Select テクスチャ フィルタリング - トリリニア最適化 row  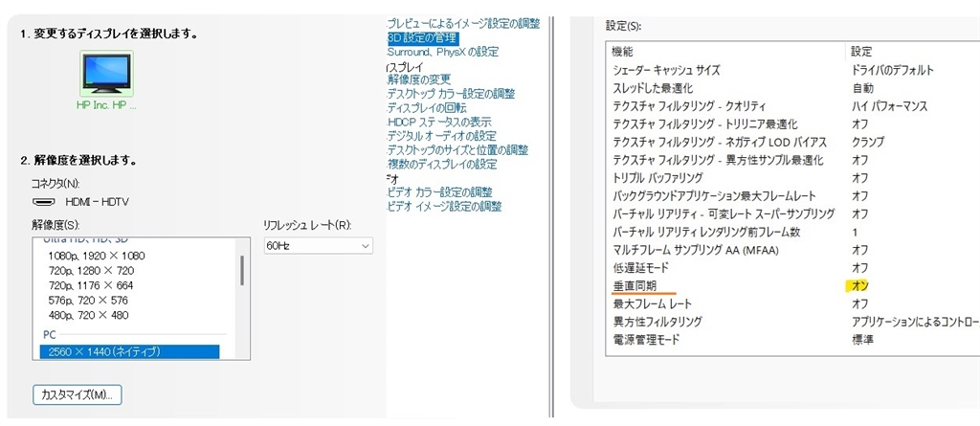[x=793, y=124]
